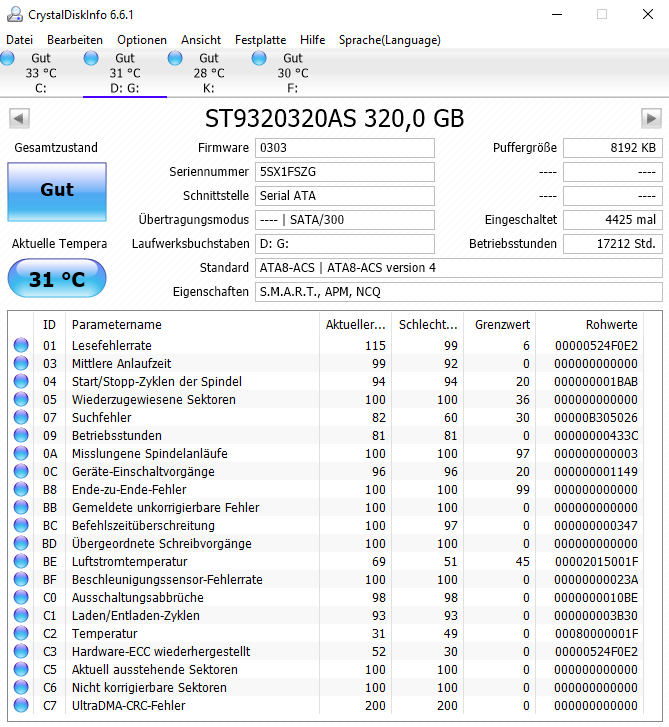Click status orb for Übergeordnete Schreibvorgänge
The height and width of the screenshot is (727, 669).
21,543
